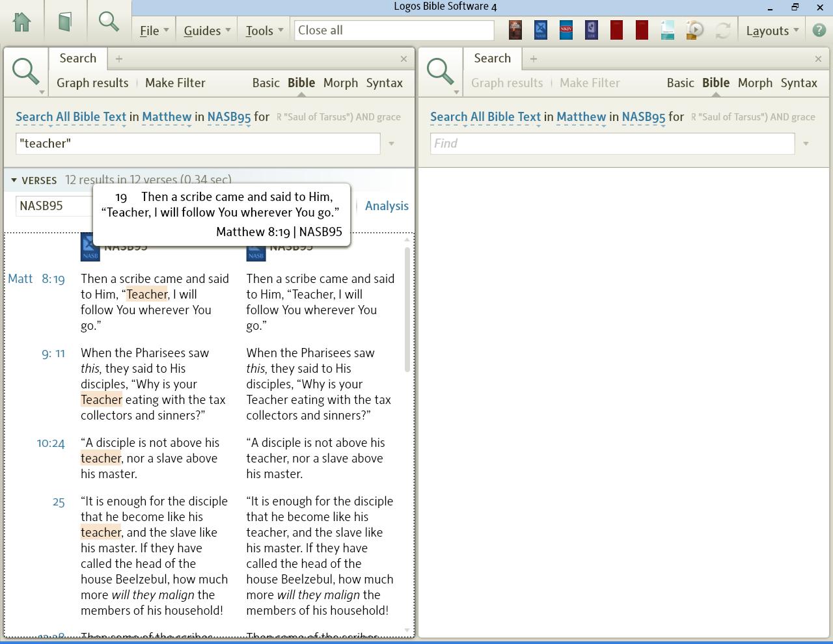This screenshot has height=644, width=833.
Task: Click Graph results in left panel
Action: 92,83
